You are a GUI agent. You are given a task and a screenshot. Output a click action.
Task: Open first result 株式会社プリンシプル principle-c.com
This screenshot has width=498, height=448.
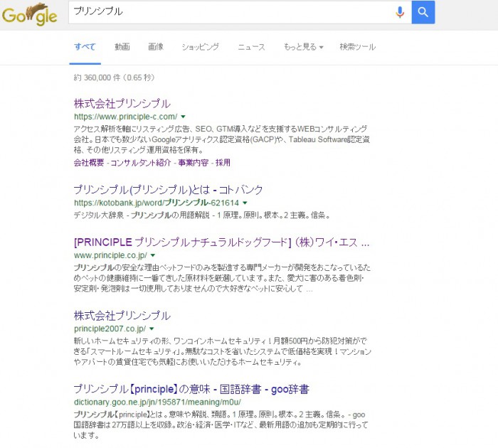point(122,104)
